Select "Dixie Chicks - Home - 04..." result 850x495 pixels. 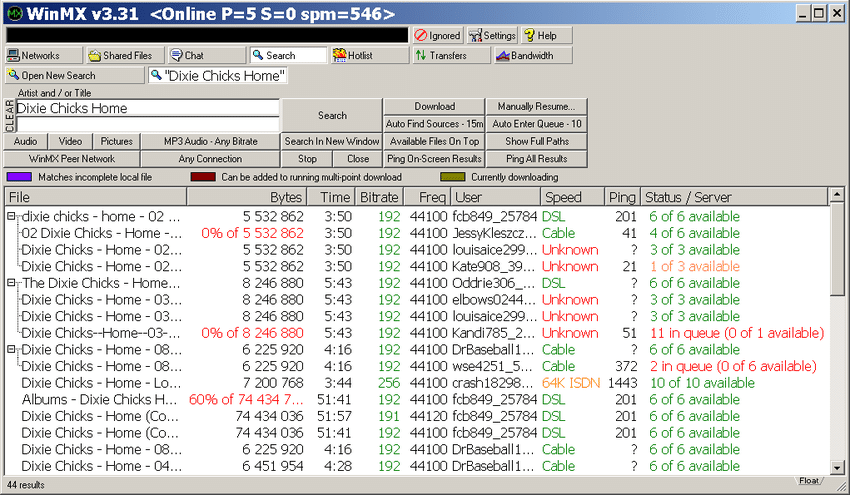click(417, 466)
